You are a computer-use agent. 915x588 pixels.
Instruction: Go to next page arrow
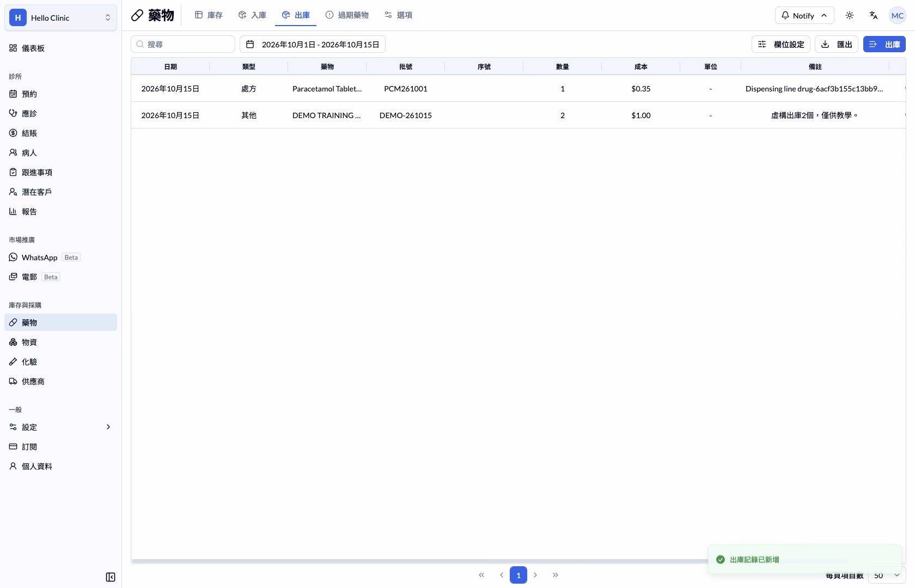point(535,575)
